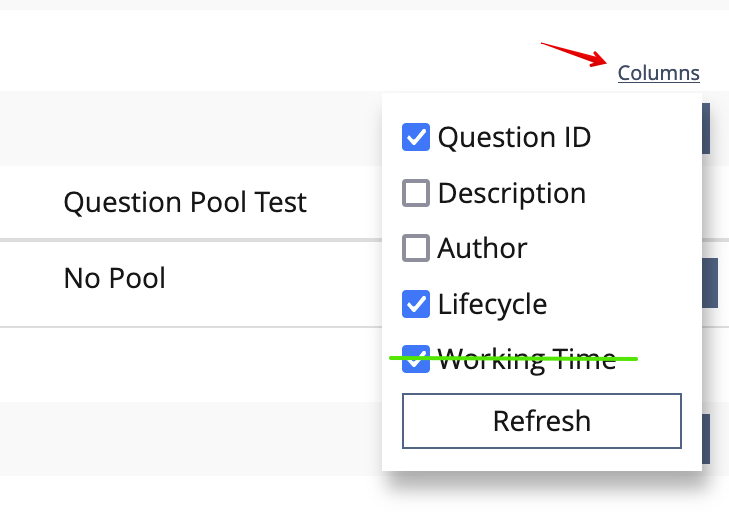Tick the Author checkbox

pos(416,247)
